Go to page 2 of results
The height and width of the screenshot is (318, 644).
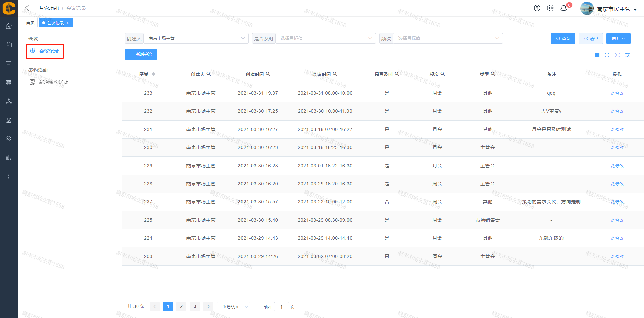pyautogui.click(x=181, y=306)
